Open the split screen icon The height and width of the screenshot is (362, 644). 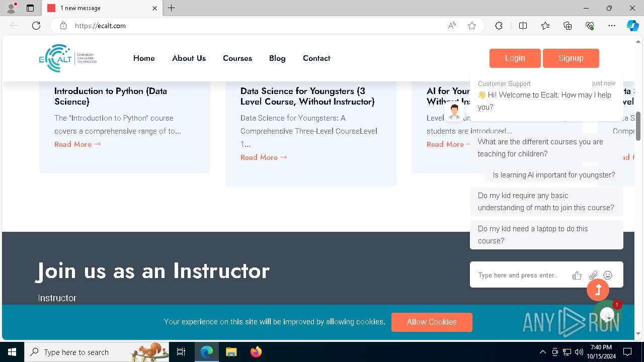523,26
